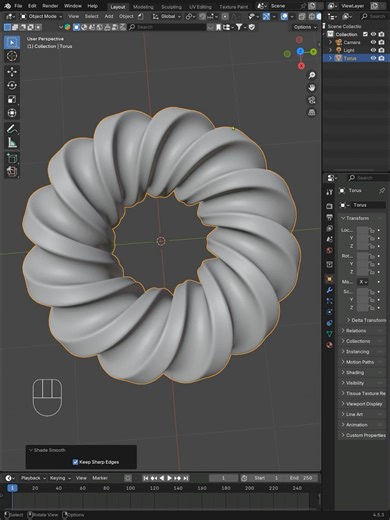Open the World properties tab

pos(329,250)
